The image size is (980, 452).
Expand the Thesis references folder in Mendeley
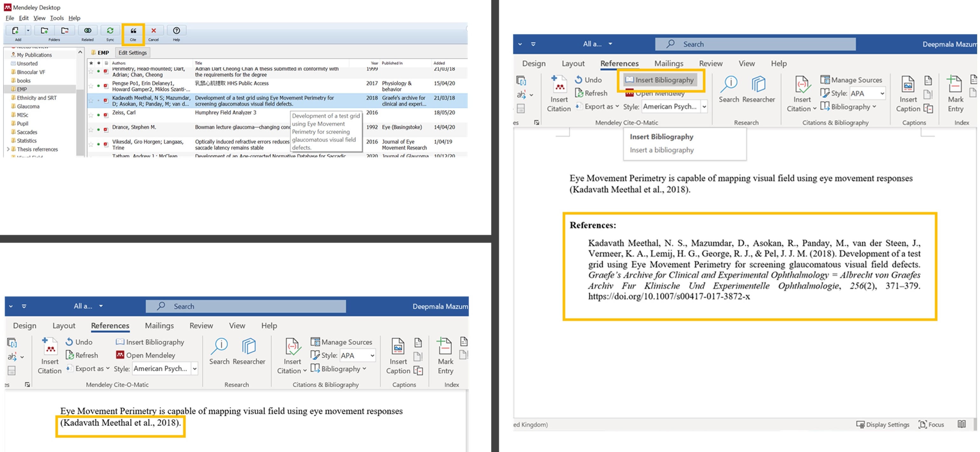pyautogui.click(x=8, y=149)
